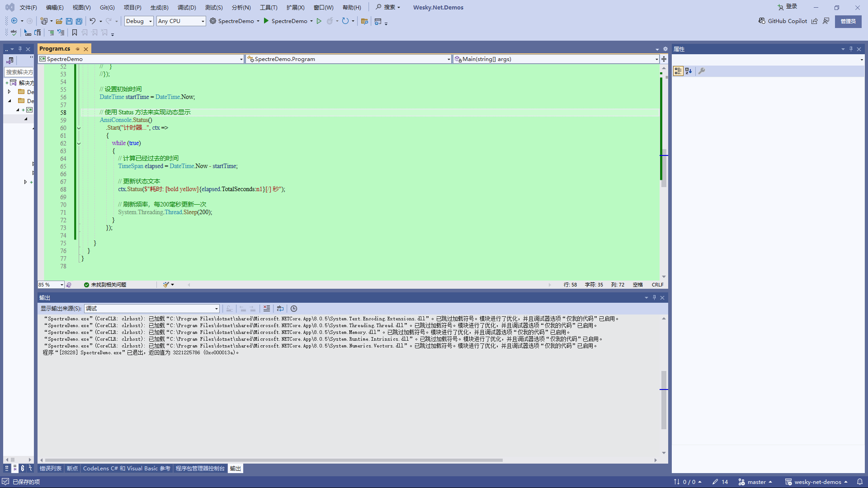This screenshot has width=868, height=488.
Task: Open the 生成 Build menu
Action: [x=157, y=7]
